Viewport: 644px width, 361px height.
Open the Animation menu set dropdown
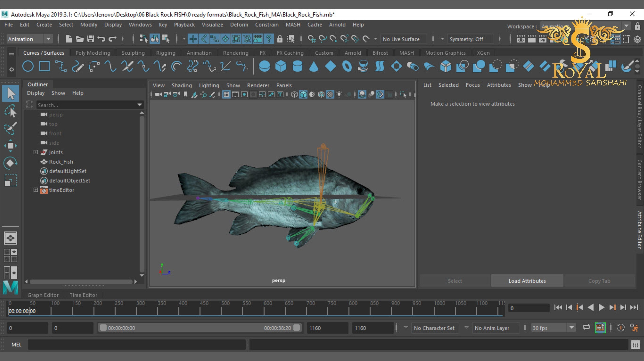point(48,39)
